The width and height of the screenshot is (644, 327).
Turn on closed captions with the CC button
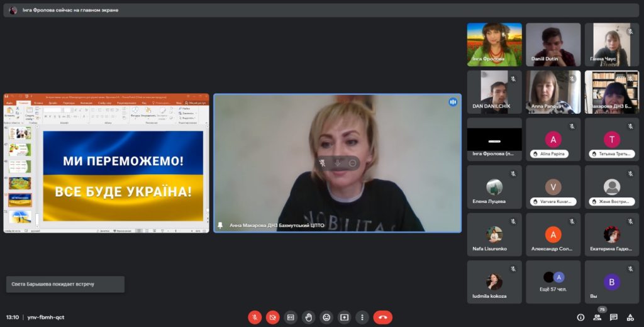[290, 318]
